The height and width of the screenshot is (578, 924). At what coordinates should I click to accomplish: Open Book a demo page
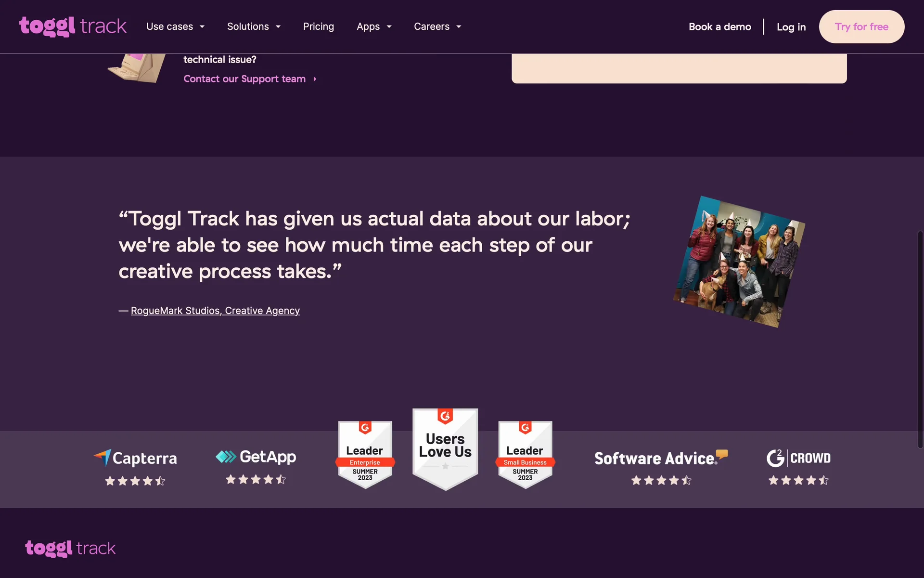tap(719, 27)
